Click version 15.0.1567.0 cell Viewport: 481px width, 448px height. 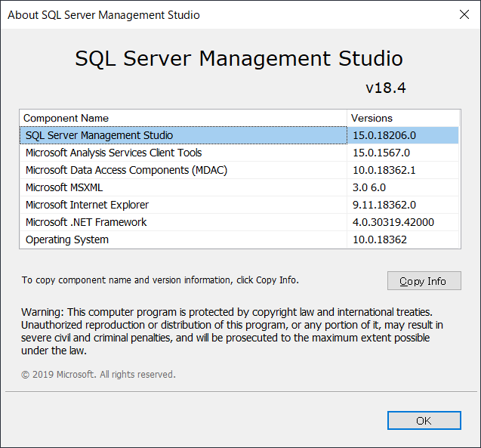(x=381, y=153)
